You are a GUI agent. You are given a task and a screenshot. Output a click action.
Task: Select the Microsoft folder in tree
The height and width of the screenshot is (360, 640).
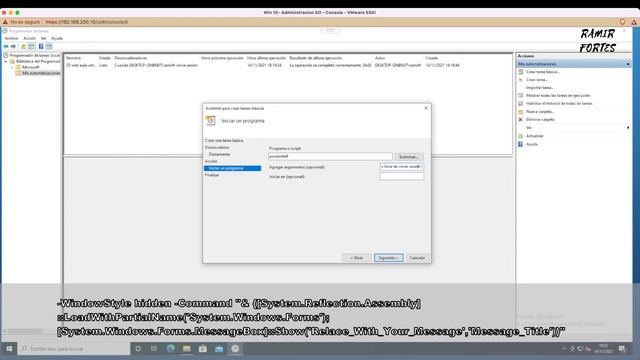tap(31, 67)
